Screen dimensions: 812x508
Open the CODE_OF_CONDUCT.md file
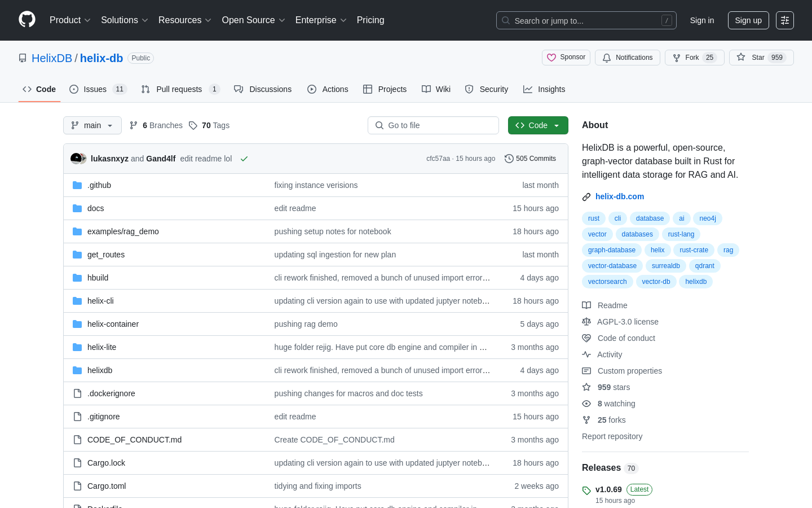coord(134,440)
